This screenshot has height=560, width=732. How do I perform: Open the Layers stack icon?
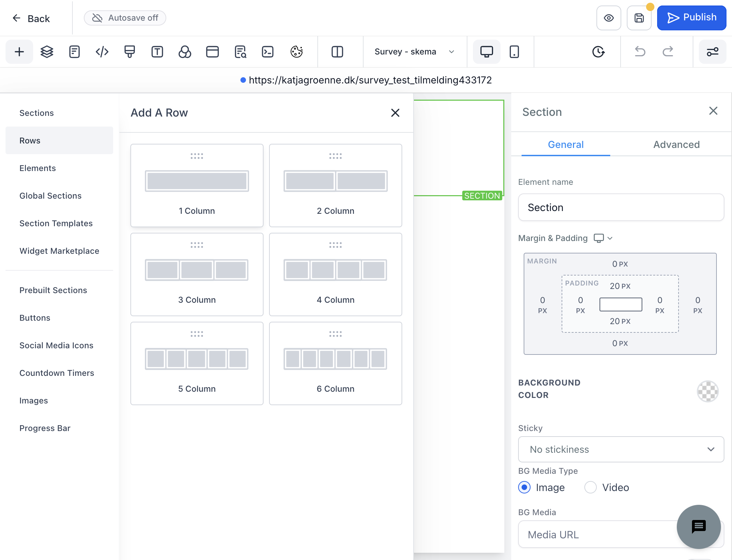[47, 52]
